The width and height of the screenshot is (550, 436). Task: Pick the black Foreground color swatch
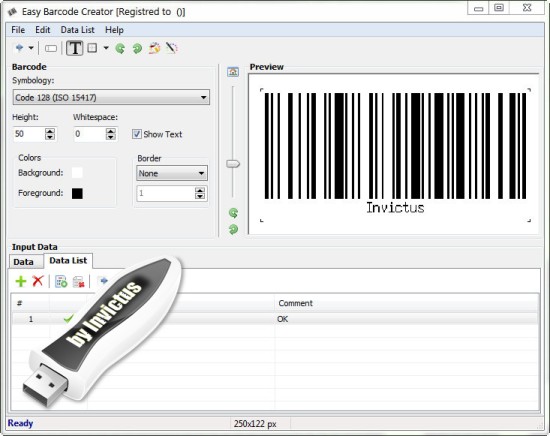(77, 193)
